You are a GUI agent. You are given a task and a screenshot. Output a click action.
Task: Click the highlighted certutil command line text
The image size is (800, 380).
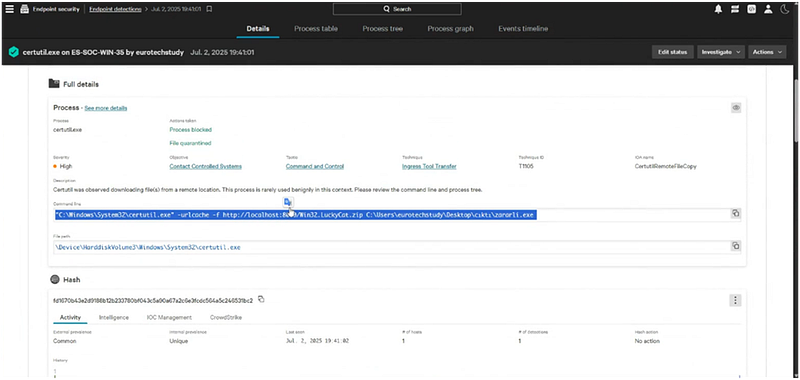[295, 215]
